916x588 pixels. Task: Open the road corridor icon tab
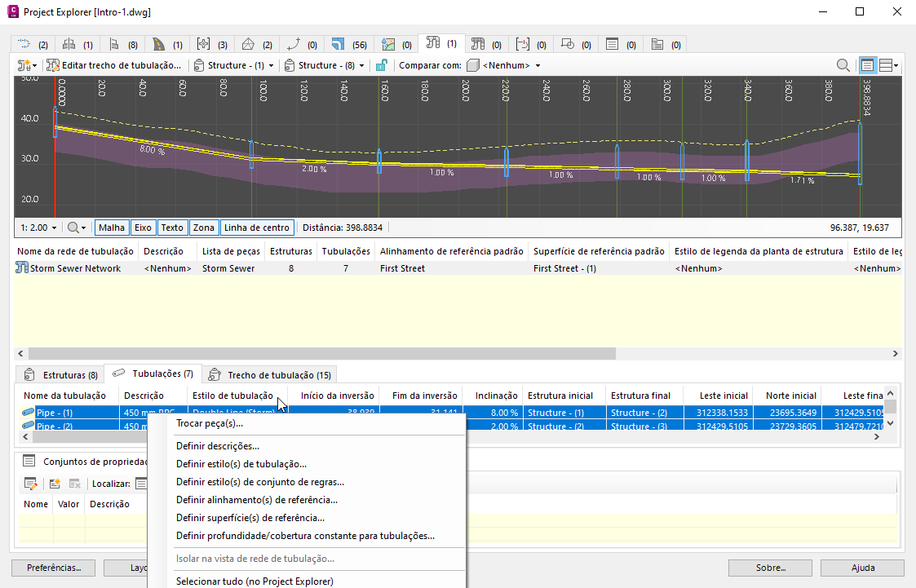168,44
